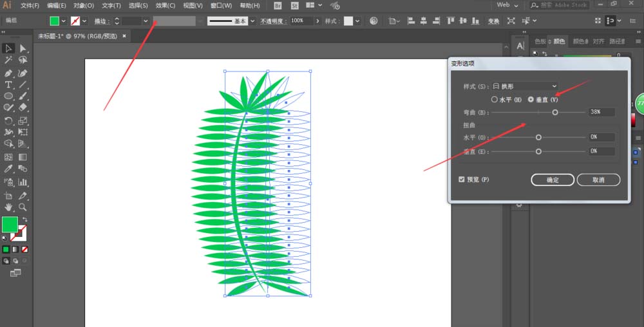Select the Rotate tool

click(8, 121)
